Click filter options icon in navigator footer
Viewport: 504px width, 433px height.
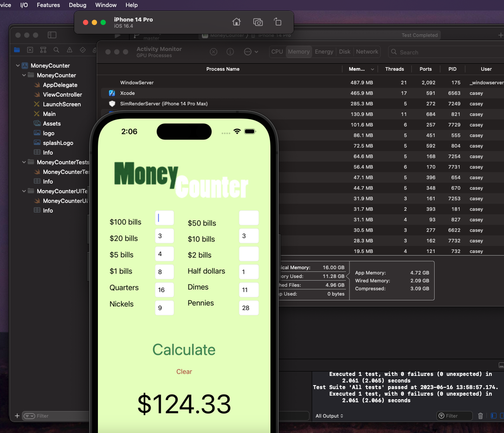pyautogui.click(x=29, y=416)
